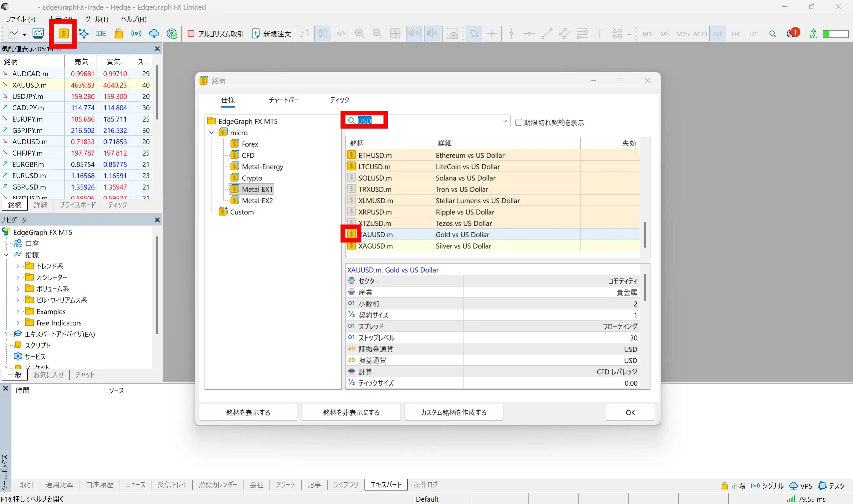Screen dimensions: 853x504
Task: Open the Signals broadcast icon in toolbar
Action: 136,34
